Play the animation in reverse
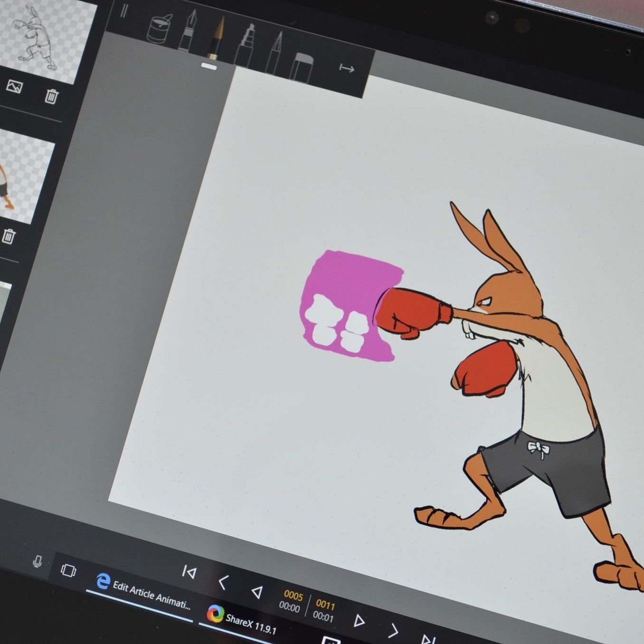 click(257, 592)
